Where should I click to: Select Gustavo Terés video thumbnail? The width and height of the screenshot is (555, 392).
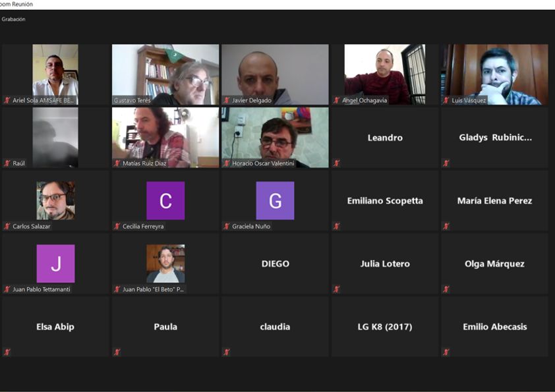(165, 74)
